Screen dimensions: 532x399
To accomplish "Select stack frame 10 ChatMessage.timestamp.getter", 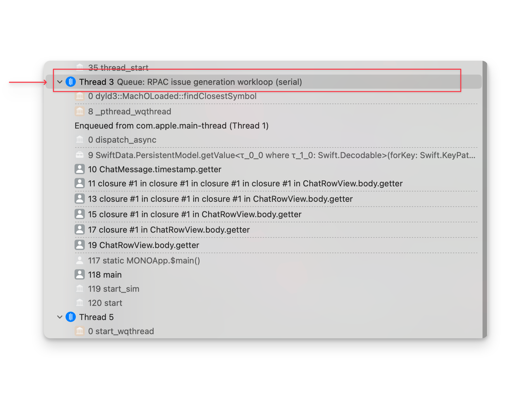I will pos(155,169).
